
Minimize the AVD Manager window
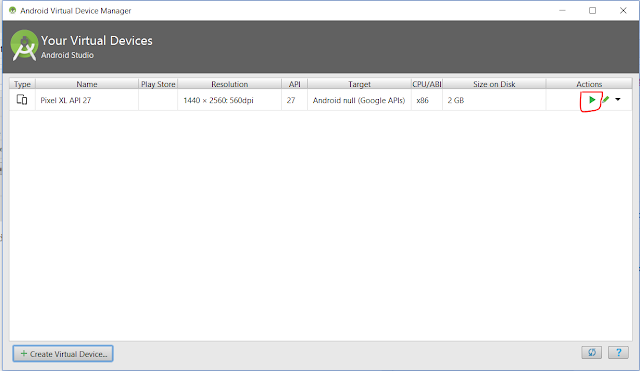coord(562,10)
